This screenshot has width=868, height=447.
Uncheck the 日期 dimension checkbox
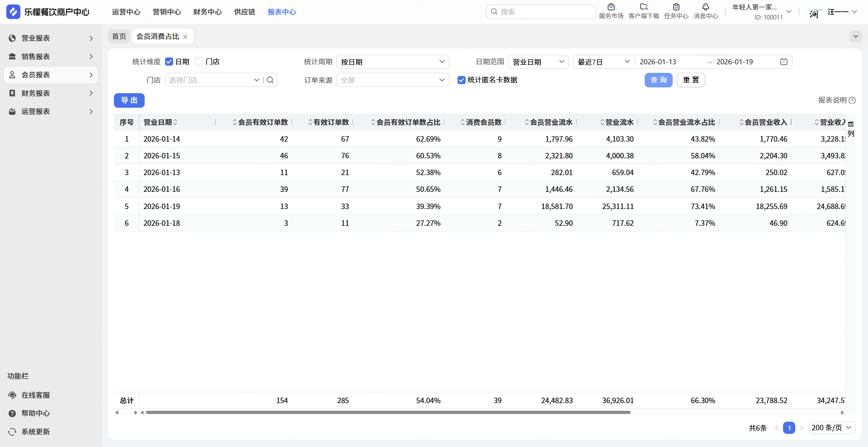pyautogui.click(x=169, y=62)
